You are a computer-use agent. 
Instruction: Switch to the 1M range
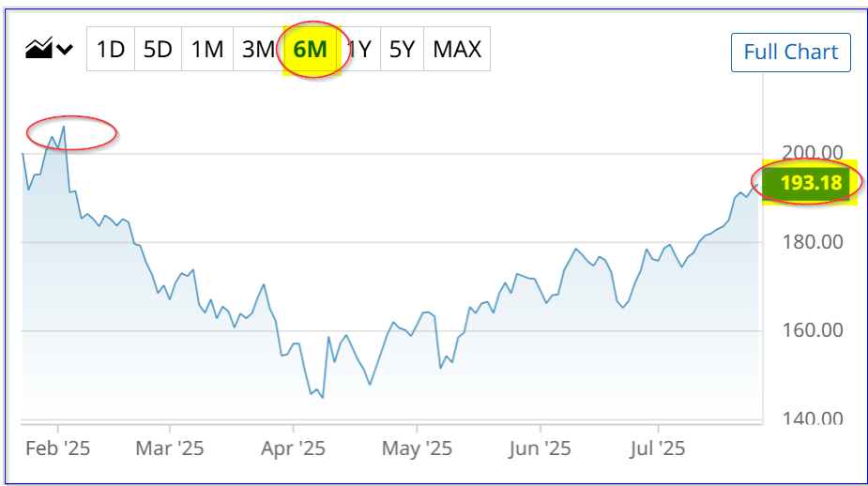coord(207,50)
